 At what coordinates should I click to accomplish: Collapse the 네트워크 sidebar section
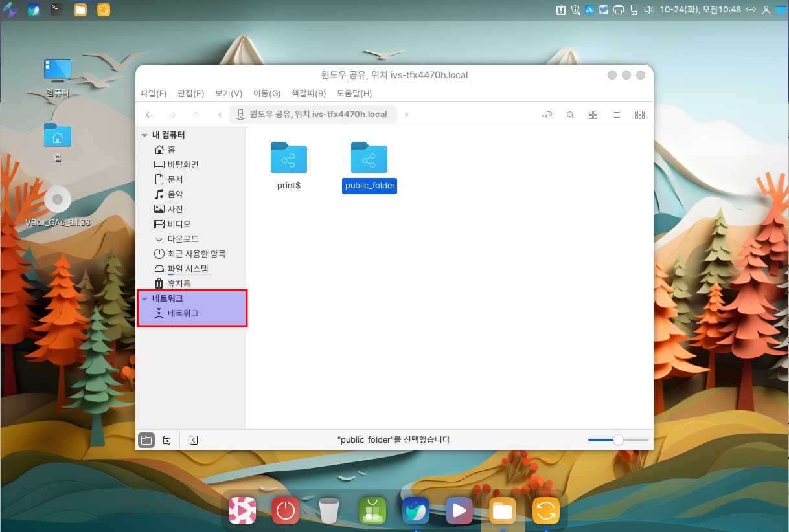tap(144, 299)
